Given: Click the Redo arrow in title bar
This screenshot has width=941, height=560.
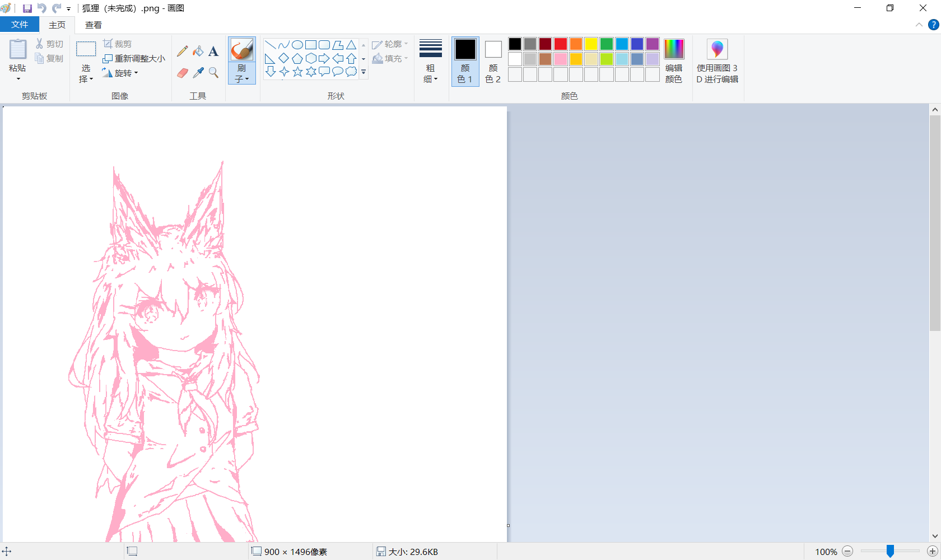Looking at the screenshot, I should [x=57, y=8].
